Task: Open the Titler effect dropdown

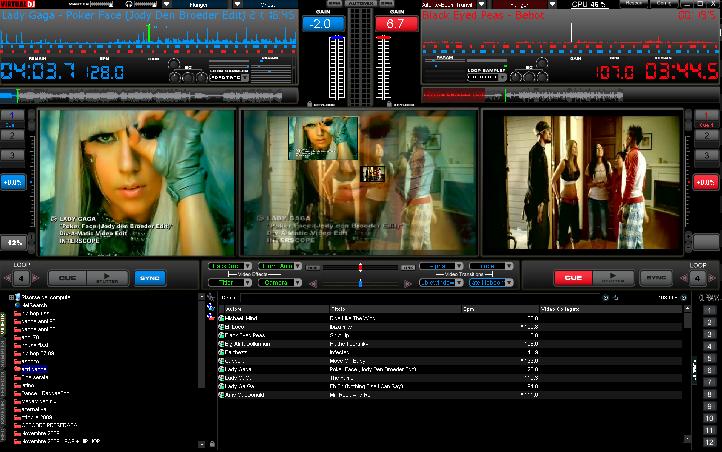Action: coord(230,283)
